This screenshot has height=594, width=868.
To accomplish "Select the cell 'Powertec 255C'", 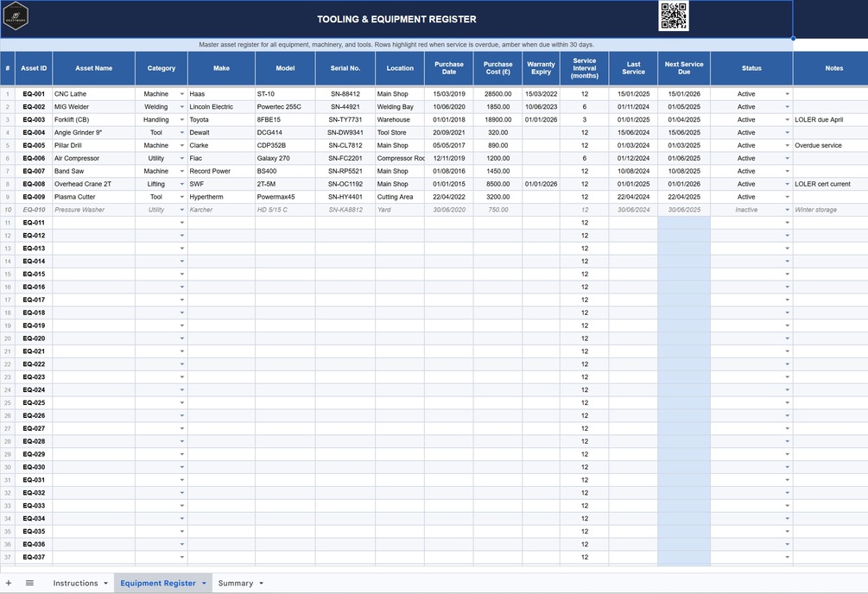I will (285, 107).
